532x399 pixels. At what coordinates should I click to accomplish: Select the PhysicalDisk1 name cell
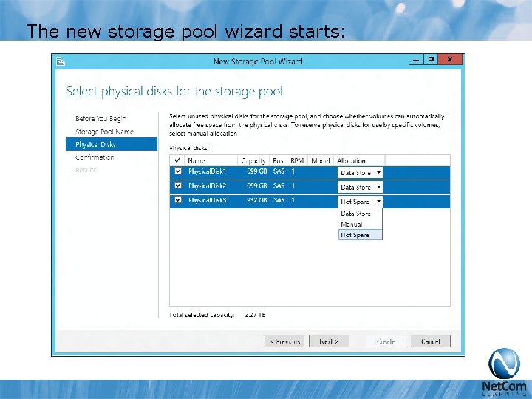[208, 171]
